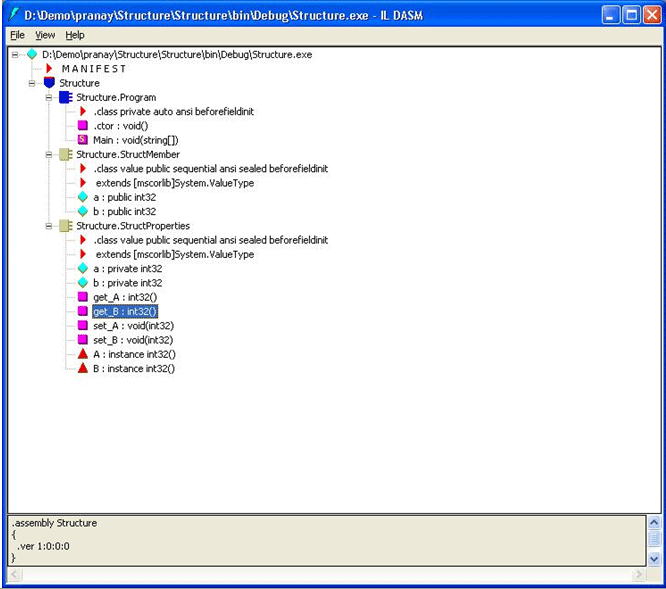
Task: Click the cyan field icon of 'a : public int32'
Action: (83, 197)
